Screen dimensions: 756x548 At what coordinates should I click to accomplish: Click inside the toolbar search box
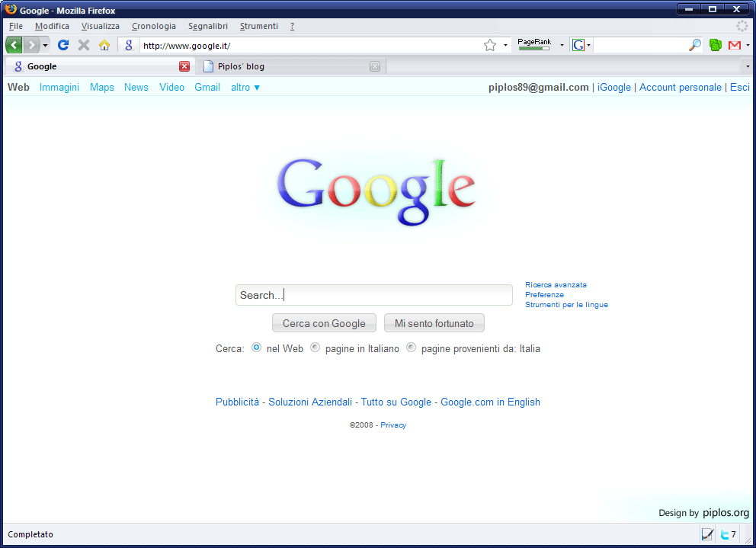[640, 45]
